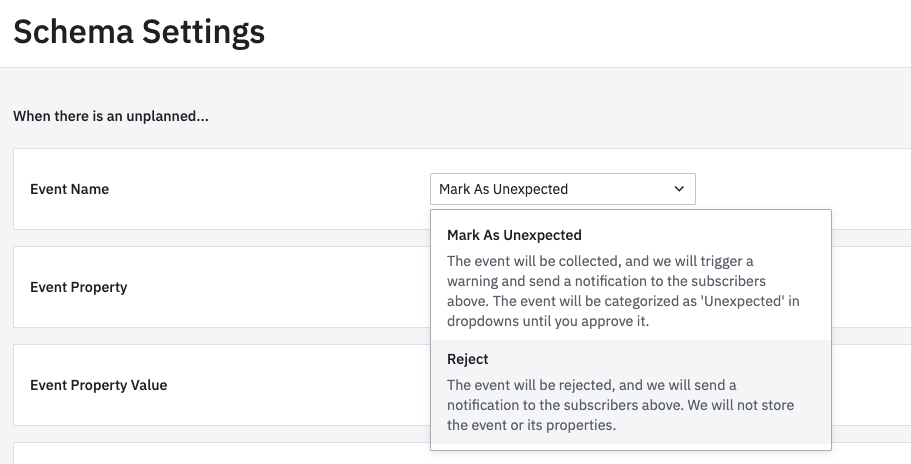This screenshot has width=911, height=464.
Task: Collapse the Event Name dropdown box
Action: point(562,189)
